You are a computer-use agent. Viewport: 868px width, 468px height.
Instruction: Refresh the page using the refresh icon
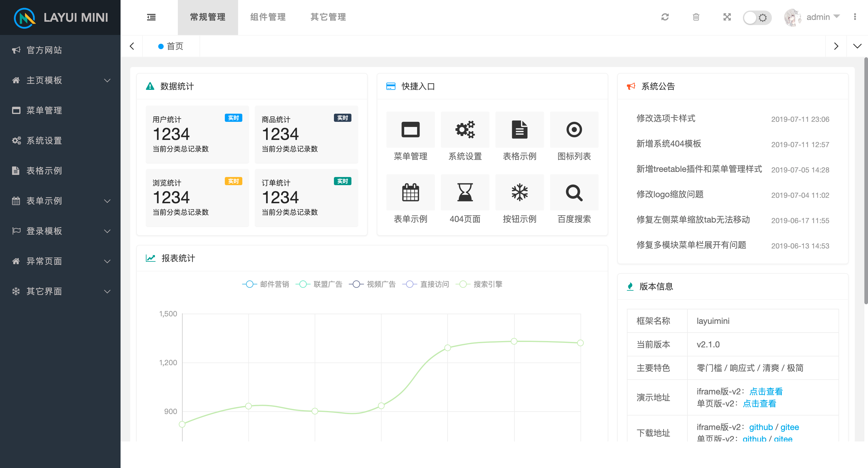[x=665, y=17]
